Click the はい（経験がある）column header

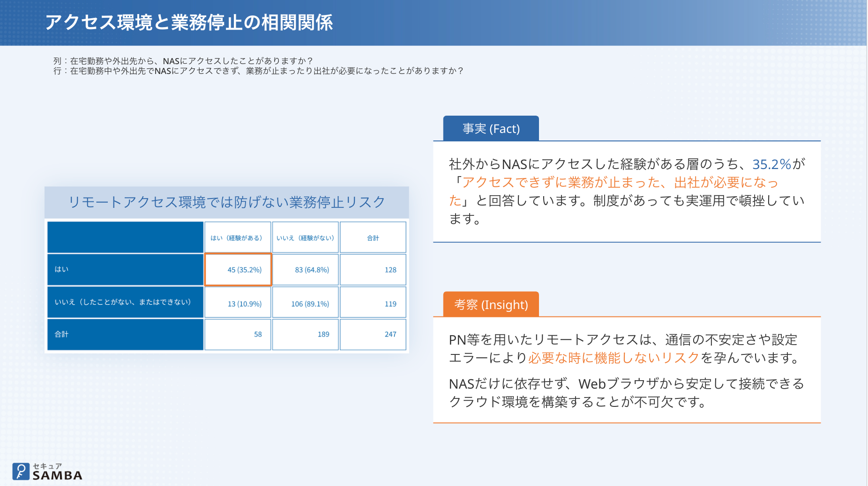point(238,237)
